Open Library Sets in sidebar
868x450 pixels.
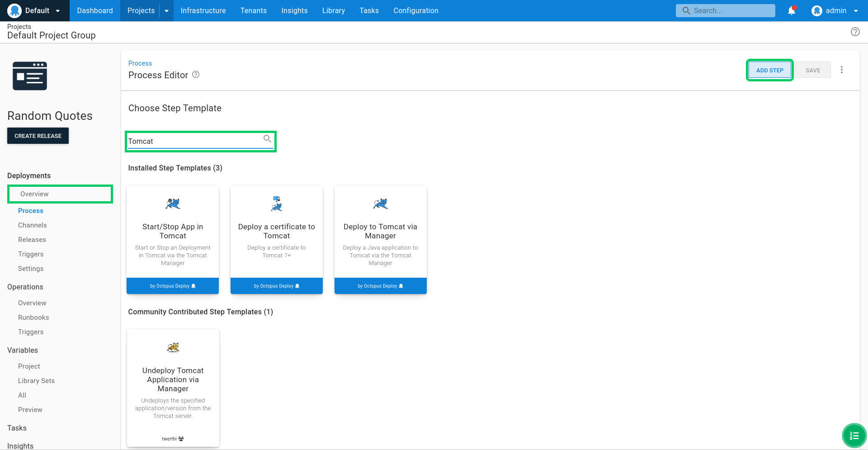pos(36,381)
